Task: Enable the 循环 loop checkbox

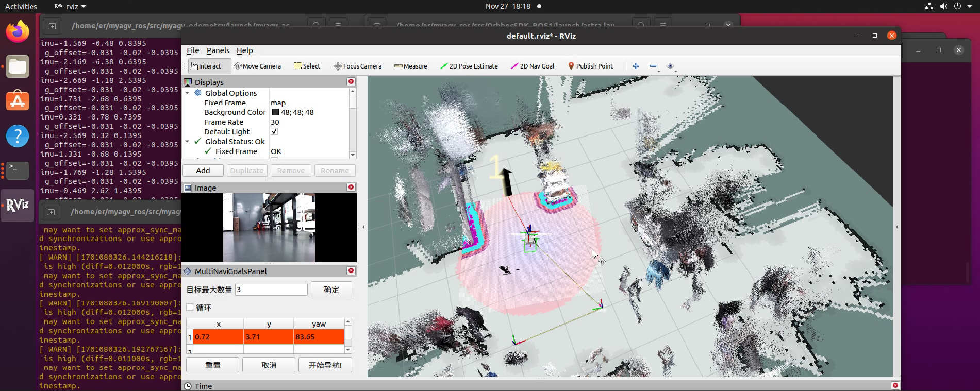Action: [190, 307]
